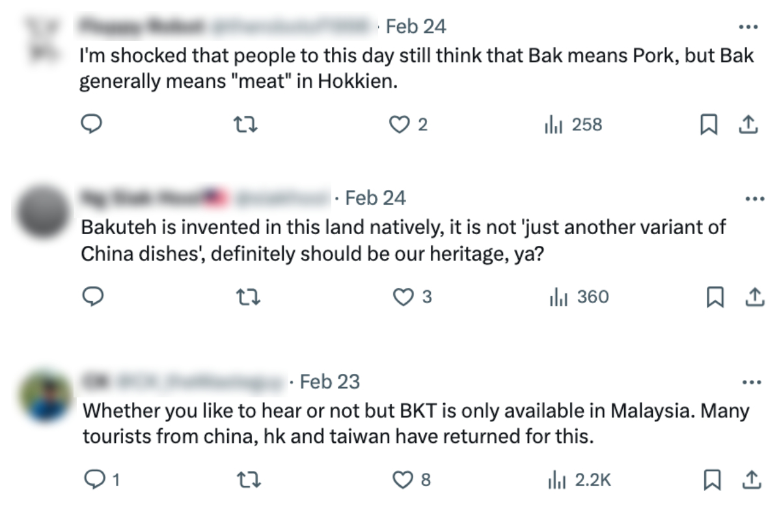
Task: Reply to the BKT Malaysia tweet
Action: pyautogui.click(x=96, y=480)
